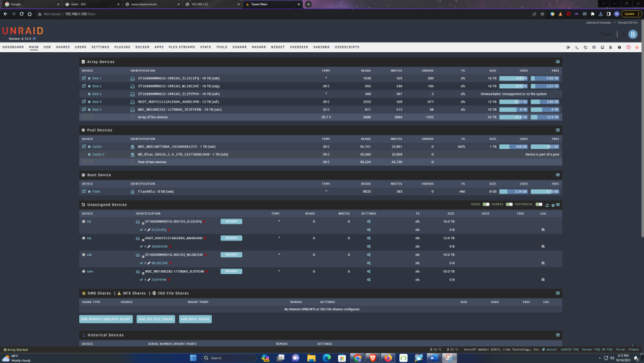Open the Windows Start button
The height and width of the screenshot is (363, 644).
point(193,358)
